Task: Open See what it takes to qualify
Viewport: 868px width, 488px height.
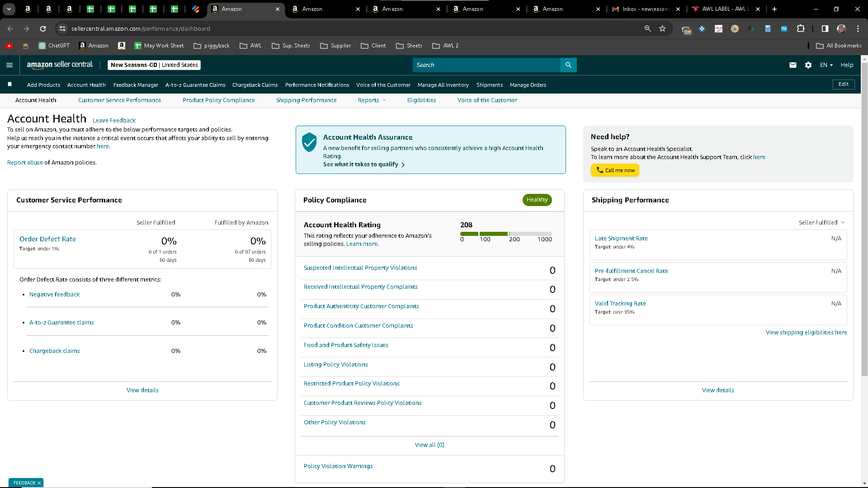Action: (x=364, y=164)
